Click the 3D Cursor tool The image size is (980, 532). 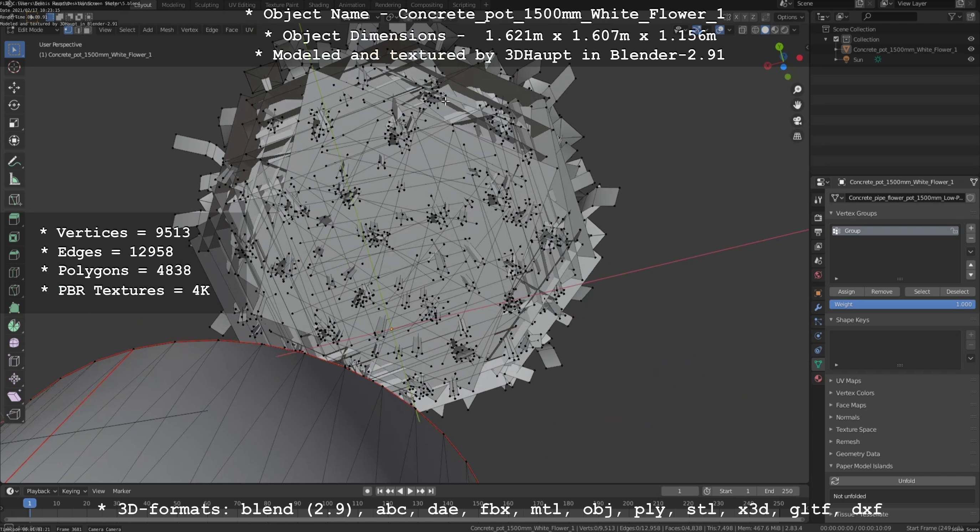point(14,67)
